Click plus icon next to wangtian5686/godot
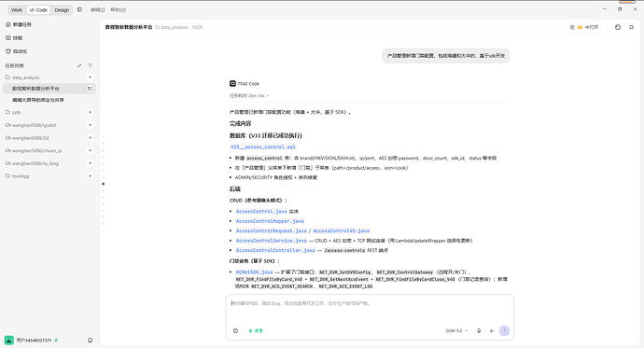This screenshot has width=644, height=348. 90,125
